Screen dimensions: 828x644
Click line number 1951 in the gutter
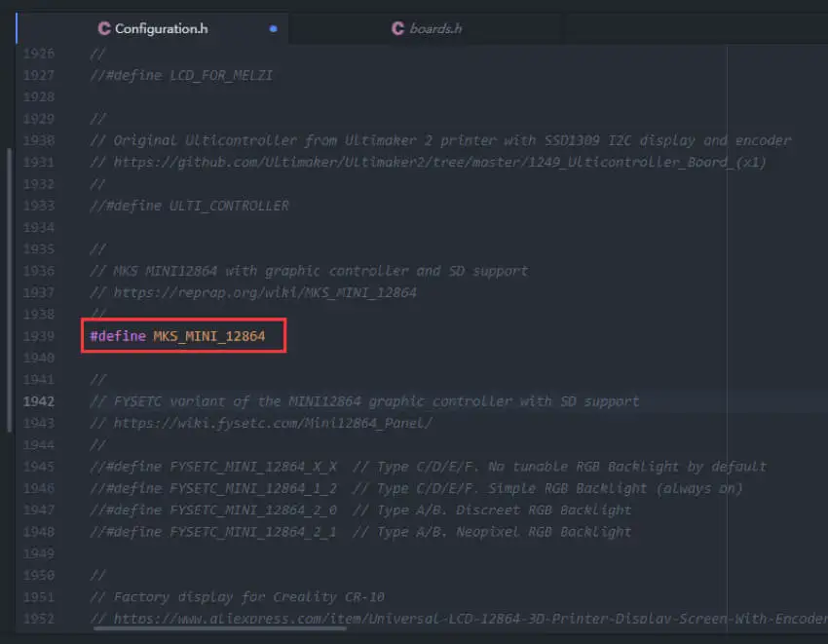[x=39, y=597]
